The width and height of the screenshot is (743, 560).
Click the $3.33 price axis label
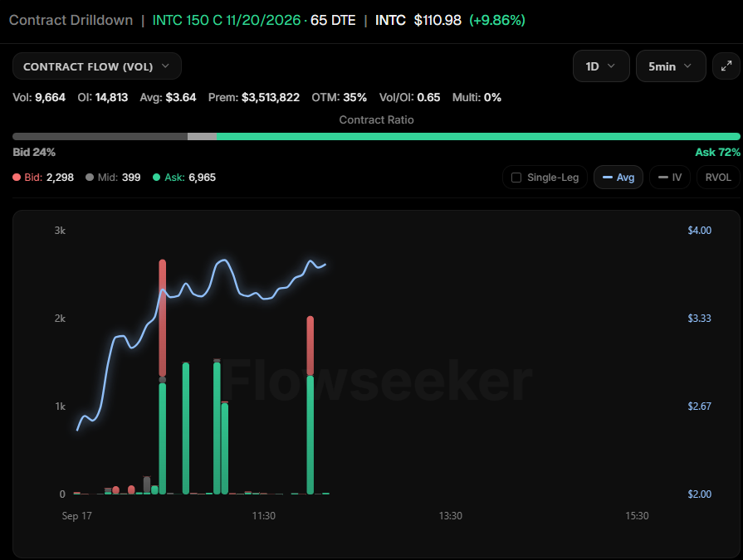pos(699,319)
